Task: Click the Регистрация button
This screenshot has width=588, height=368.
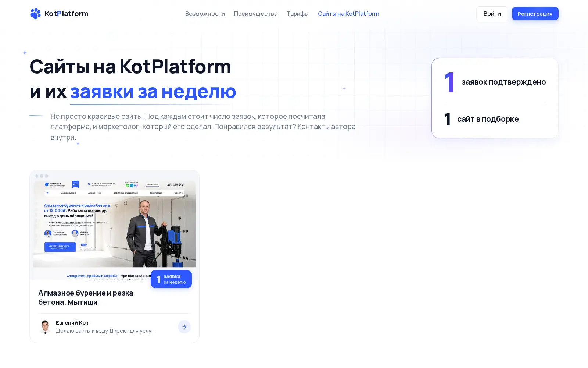Action: [535, 14]
